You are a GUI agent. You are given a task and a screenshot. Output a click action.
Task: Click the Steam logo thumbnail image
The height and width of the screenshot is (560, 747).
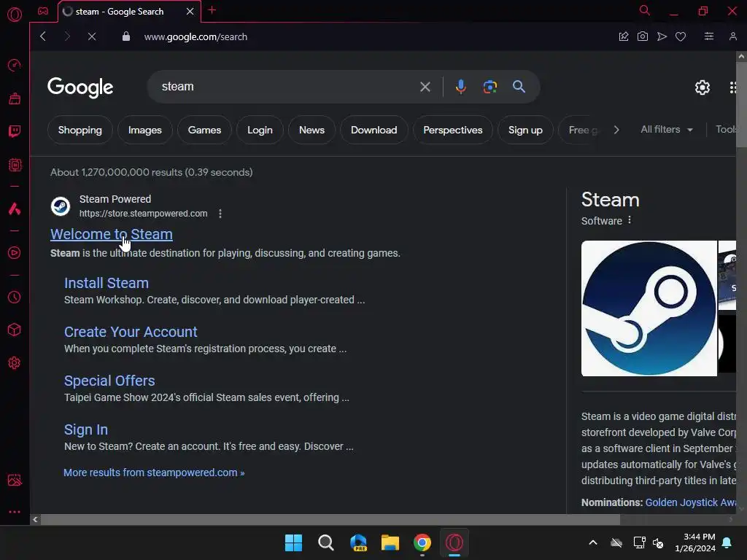click(649, 308)
